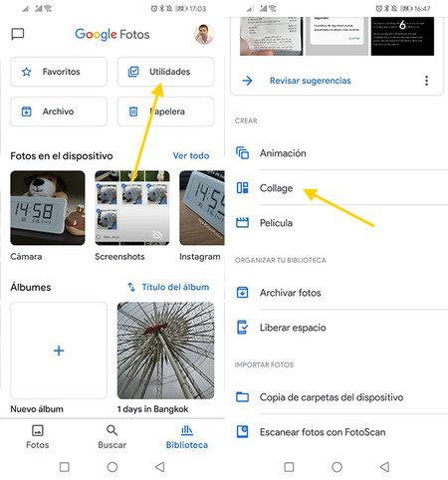Click the star icon on Favoritos
The image size is (448, 480).
(27, 72)
